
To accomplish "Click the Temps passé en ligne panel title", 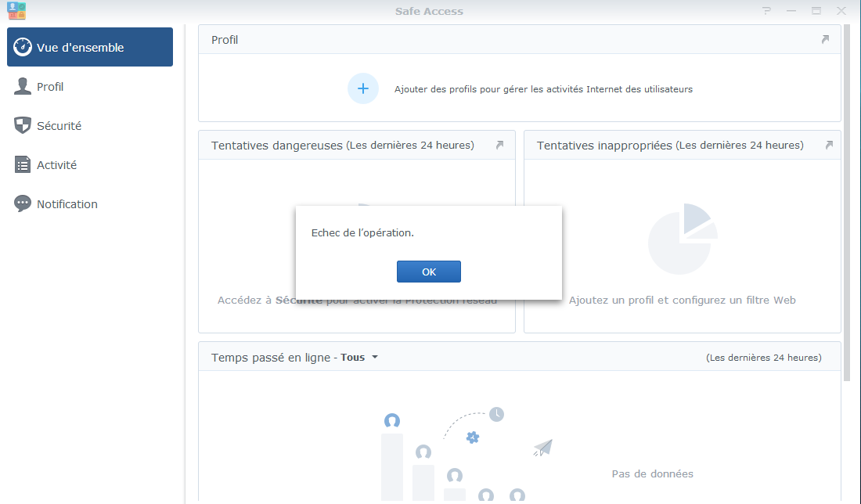I will [270, 357].
